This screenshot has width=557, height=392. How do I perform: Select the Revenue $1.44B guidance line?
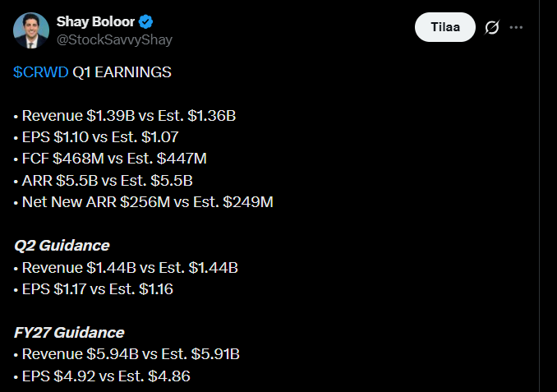tap(126, 268)
